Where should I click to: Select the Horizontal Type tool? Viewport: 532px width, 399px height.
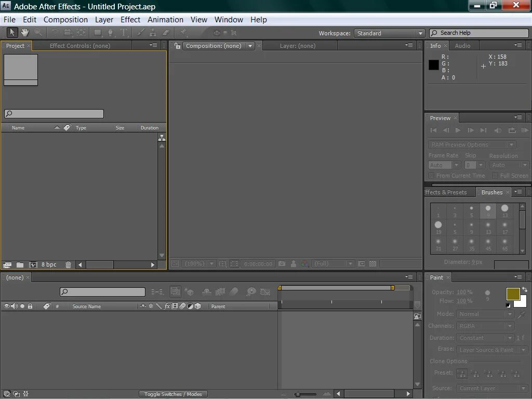(124, 33)
